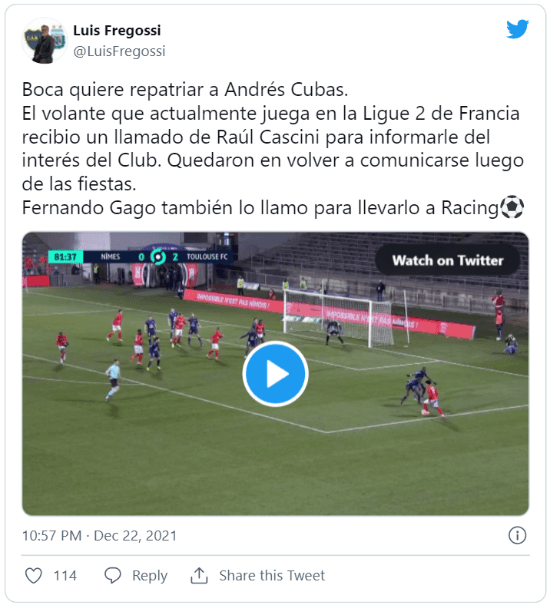Screen dimensions: 550x605
Task: Play the embedded match video
Action: [275, 374]
